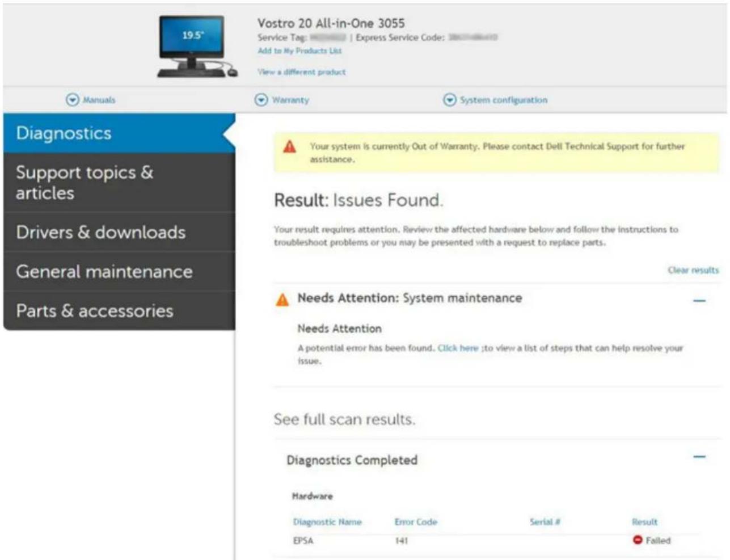
Task: Click the Warranty dropdown arrow icon
Action: pyautogui.click(x=261, y=100)
